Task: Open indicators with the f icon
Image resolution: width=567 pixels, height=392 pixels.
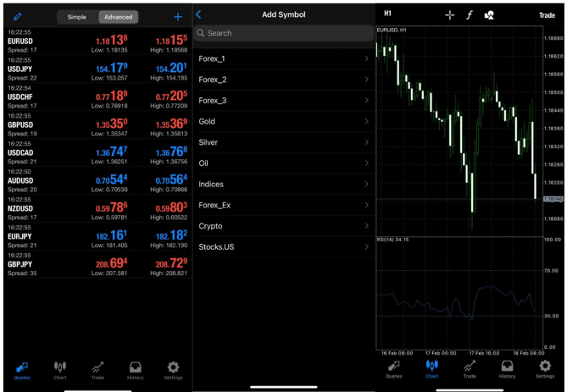Action: click(470, 15)
